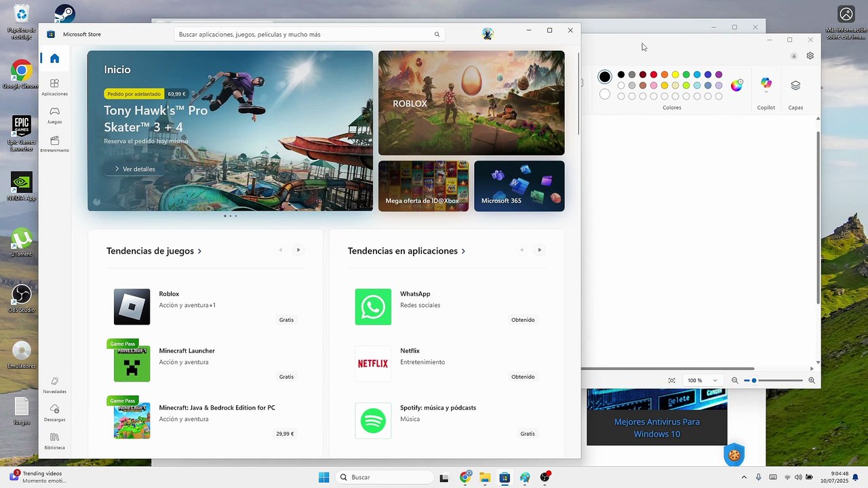Open Mega oferta de ID@Xbox tile
Screen dimensions: 868x488
pyautogui.click(x=423, y=186)
